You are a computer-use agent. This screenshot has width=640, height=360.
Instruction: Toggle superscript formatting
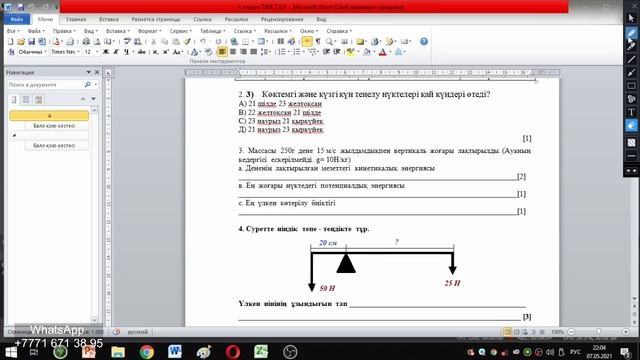tap(166, 52)
